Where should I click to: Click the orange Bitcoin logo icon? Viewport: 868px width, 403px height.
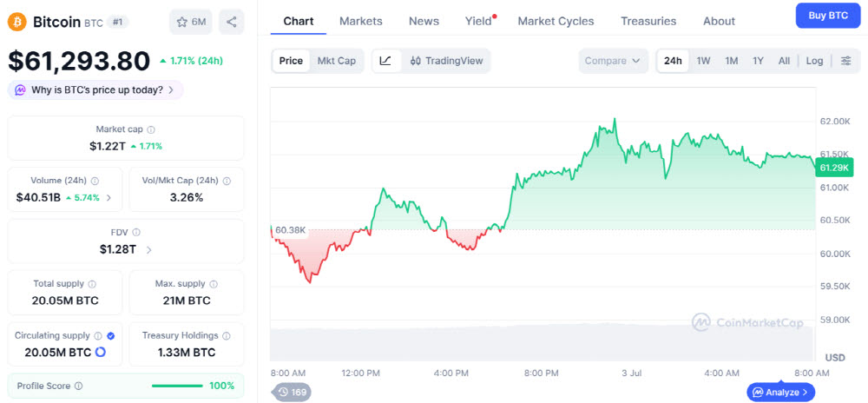[17, 22]
